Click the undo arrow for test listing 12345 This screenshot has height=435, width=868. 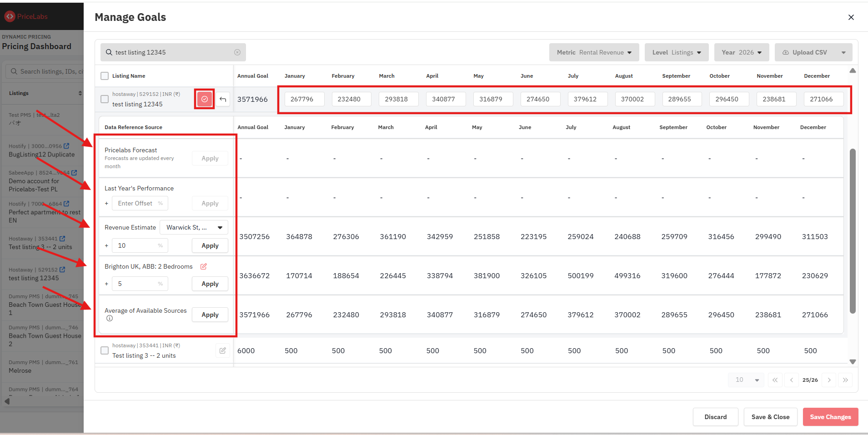[x=223, y=99]
